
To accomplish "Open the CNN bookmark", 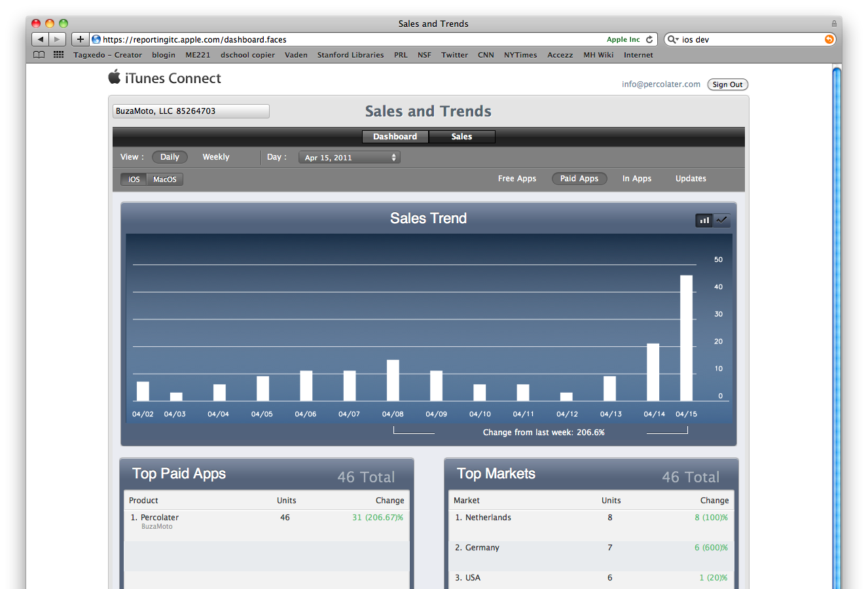I will [x=486, y=55].
